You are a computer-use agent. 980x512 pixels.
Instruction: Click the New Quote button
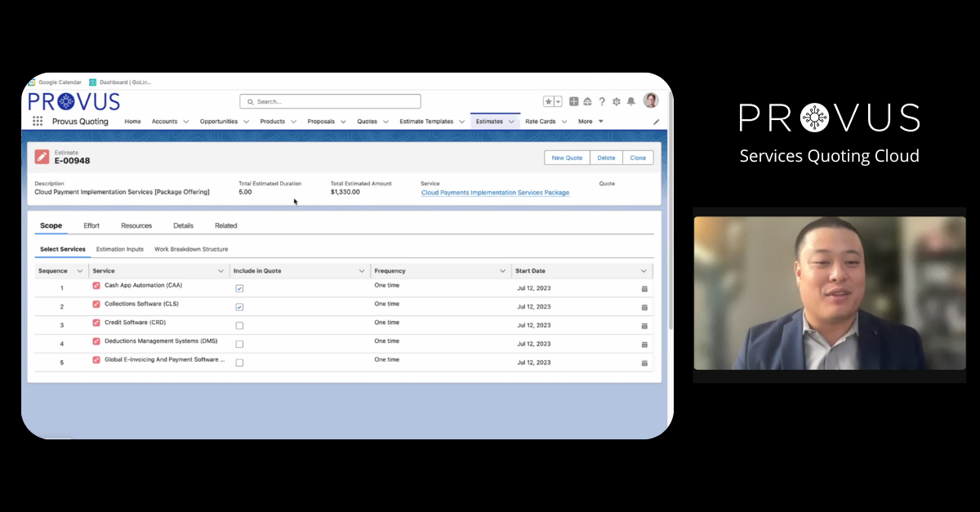pyautogui.click(x=567, y=158)
